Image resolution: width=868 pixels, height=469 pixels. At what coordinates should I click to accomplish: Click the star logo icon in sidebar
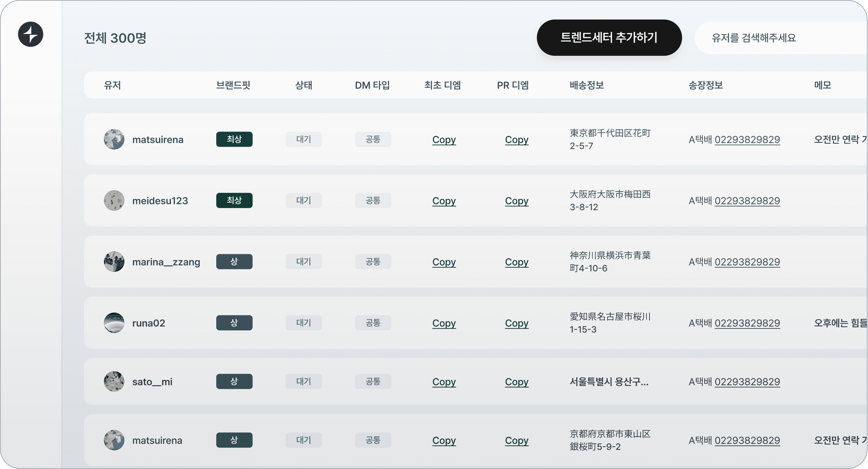click(31, 34)
